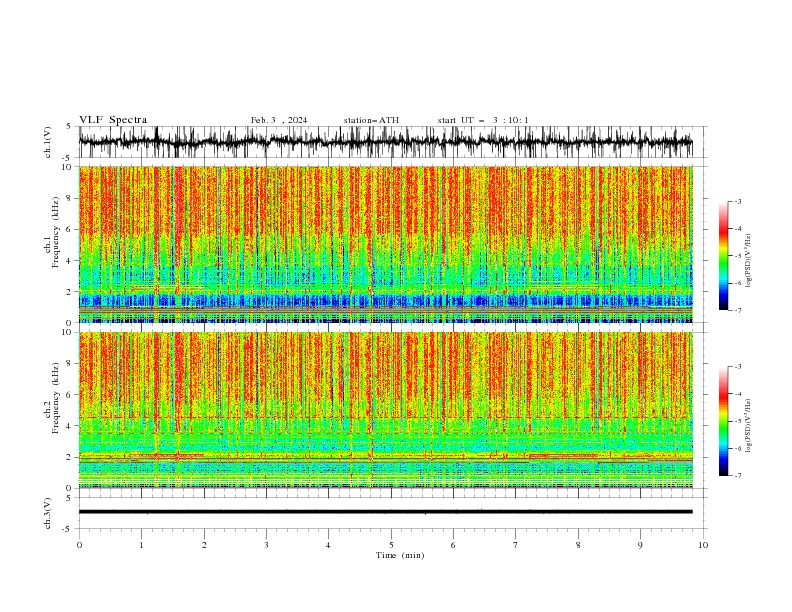Screen dimensions: 792x612
Task: Click the upper color bar's log(PSD)(V²/Hz) label
Action: click(749, 261)
